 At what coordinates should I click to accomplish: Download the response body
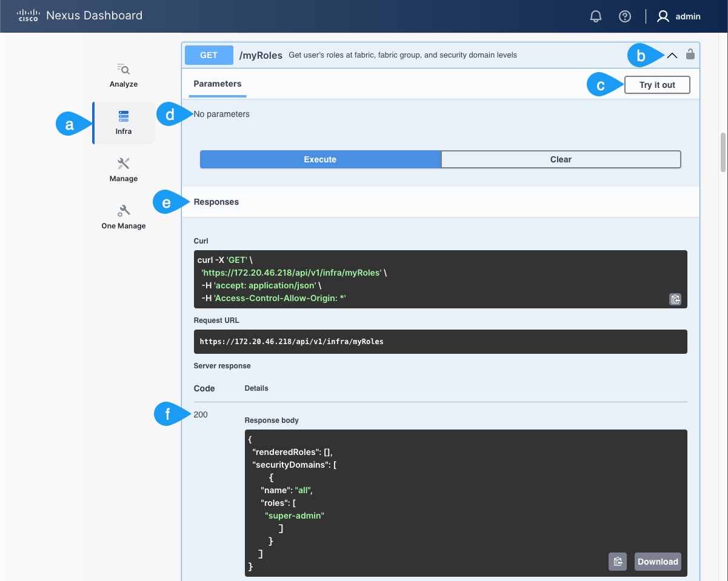pyautogui.click(x=658, y=562)
